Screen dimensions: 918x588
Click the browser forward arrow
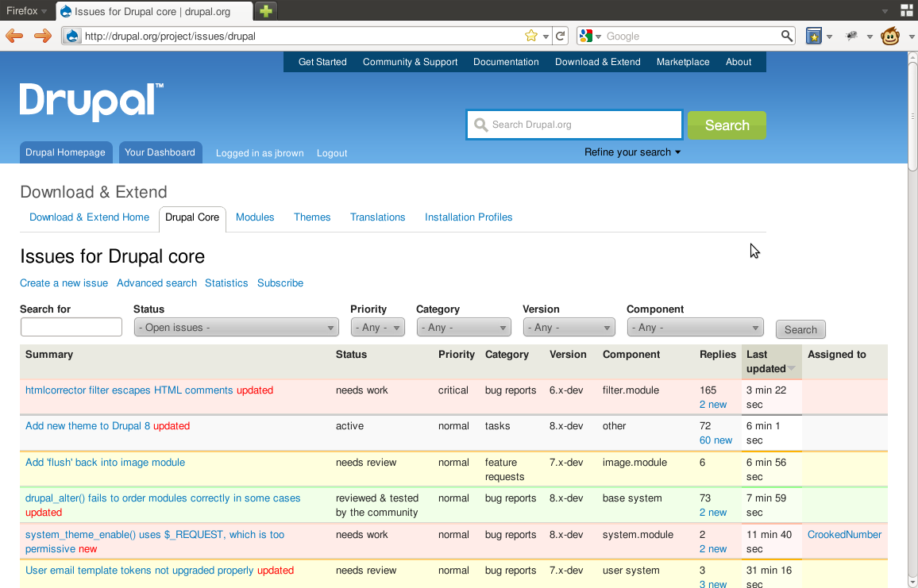pos(42,36)
